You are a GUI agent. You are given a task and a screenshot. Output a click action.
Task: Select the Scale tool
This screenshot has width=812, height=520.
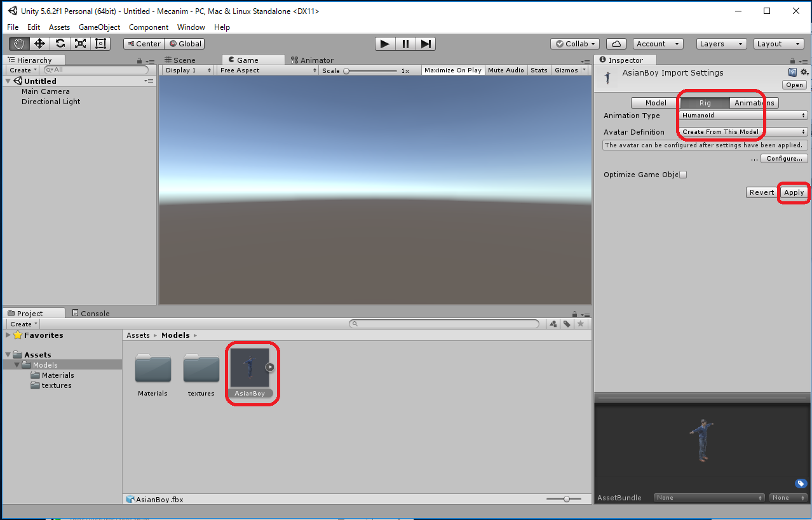pos(80,44)
